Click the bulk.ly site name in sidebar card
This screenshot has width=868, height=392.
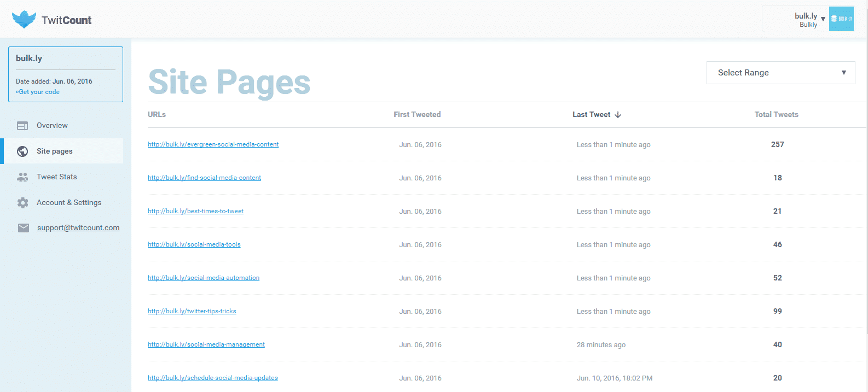pyautogui.click(x=29, y=58)
